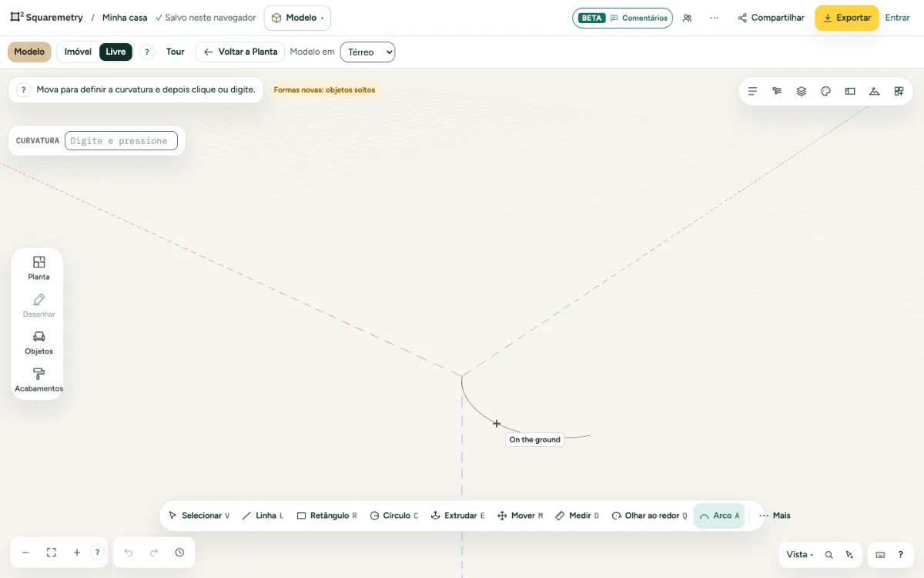Click the cursor-plus icon near Vista
924x578 pixels.
tap(849, 555)
